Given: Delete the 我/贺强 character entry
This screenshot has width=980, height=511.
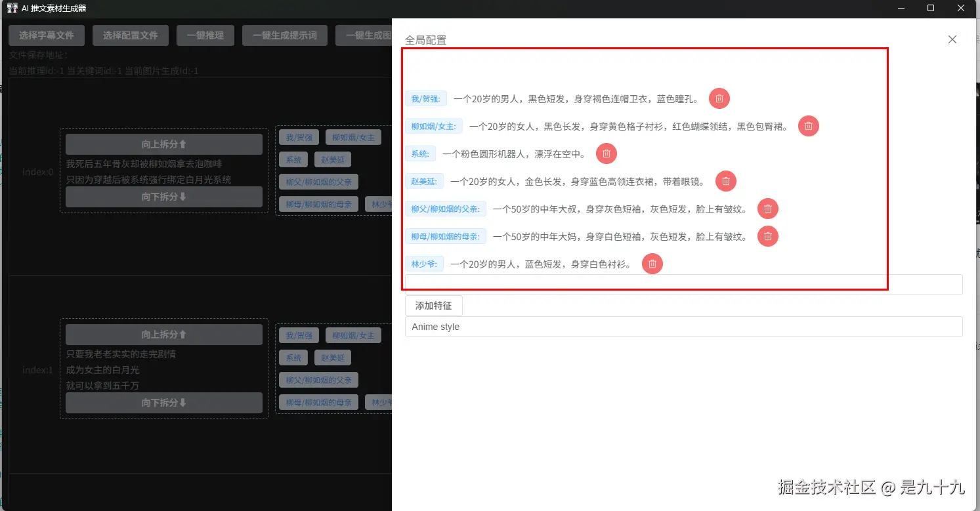Looking at the screenshot, I should [x=719, y=98].
